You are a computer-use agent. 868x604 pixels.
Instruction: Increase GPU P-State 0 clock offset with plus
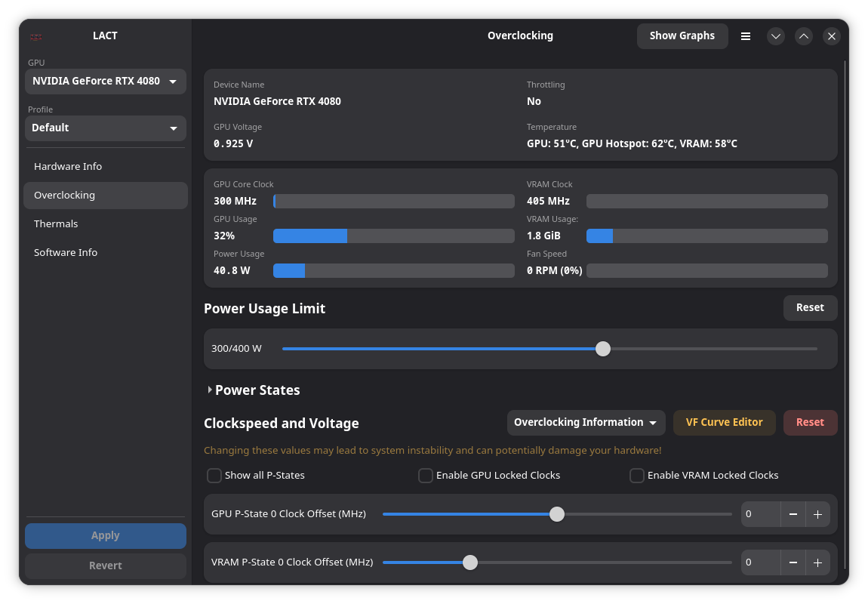click(817, 514)
